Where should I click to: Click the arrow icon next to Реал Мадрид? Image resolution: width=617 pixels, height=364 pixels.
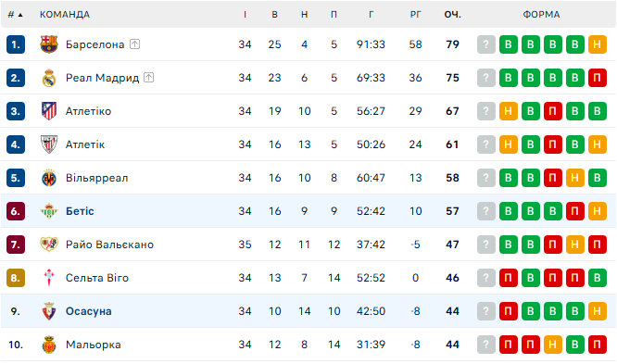click(149, 78)
